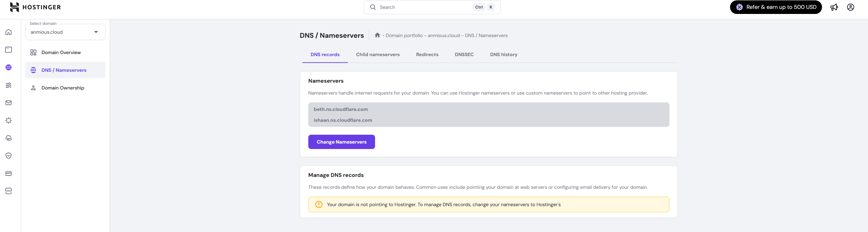
Task: Click the Hostinger logo
Action: click(35, 7)
